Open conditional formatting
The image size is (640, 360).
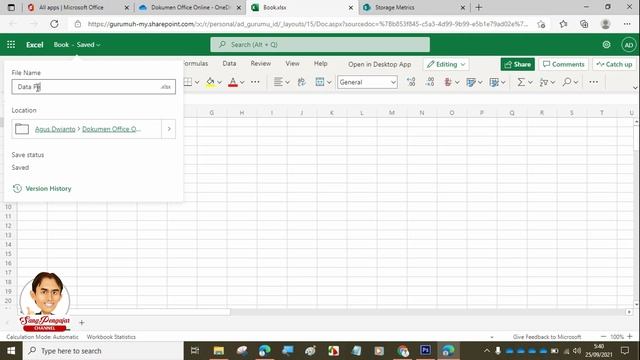coord(448,82)
